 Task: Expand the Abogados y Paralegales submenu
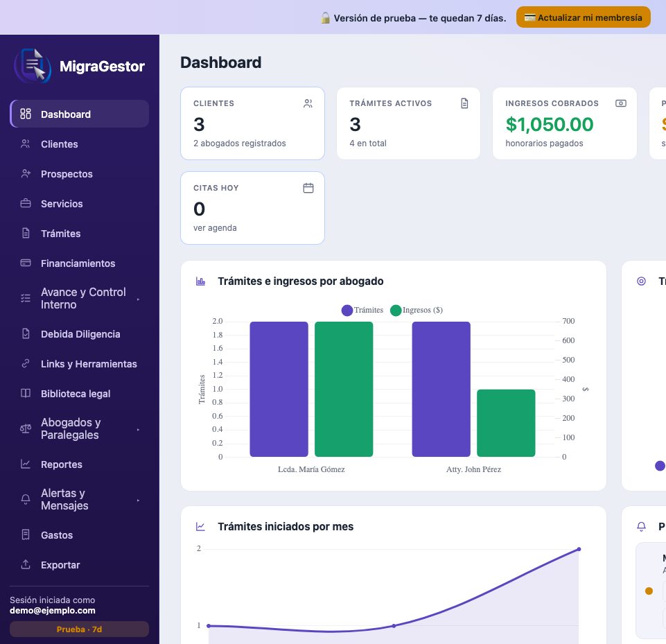[x=80, y=428]
